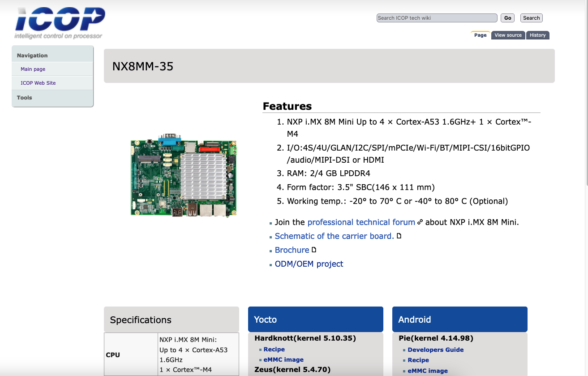
Task: Go to Main page in Navigation
Action: click(x=33, y=69)
